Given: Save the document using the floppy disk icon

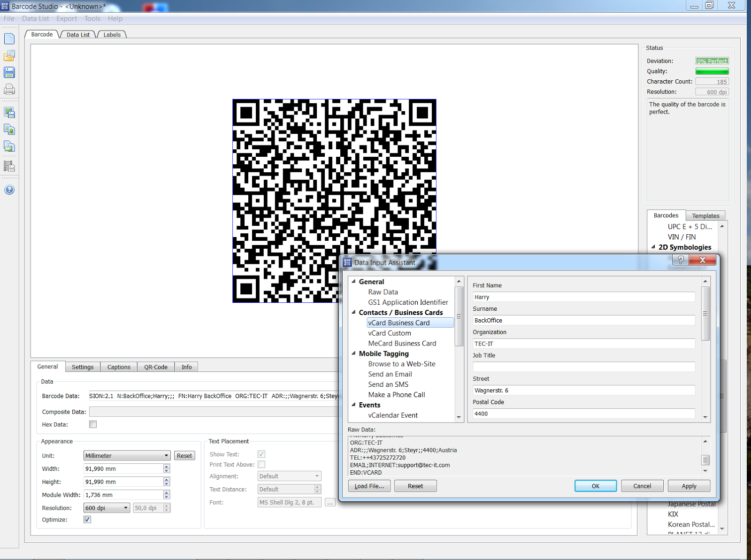Looking at the screenshot, I should [x=9, y=73].
